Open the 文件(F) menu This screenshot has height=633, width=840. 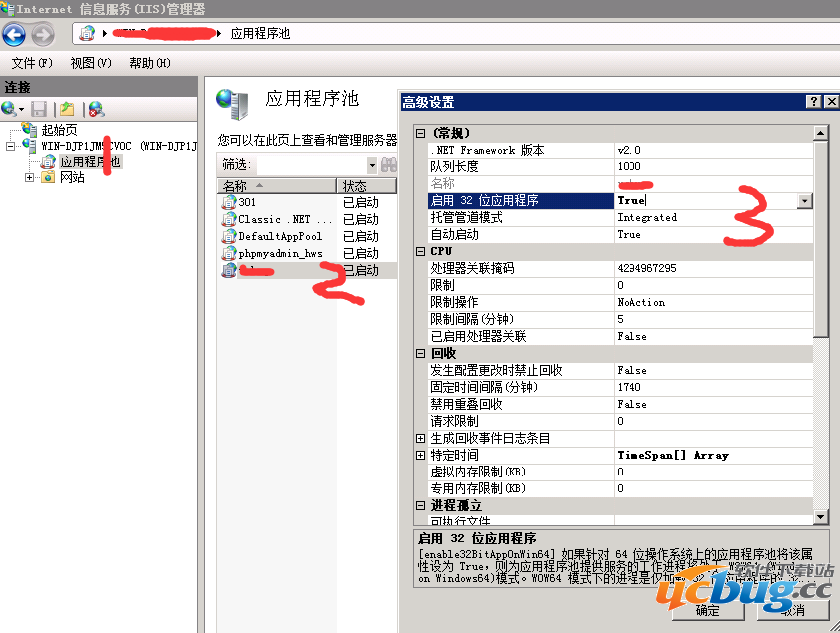31,63
